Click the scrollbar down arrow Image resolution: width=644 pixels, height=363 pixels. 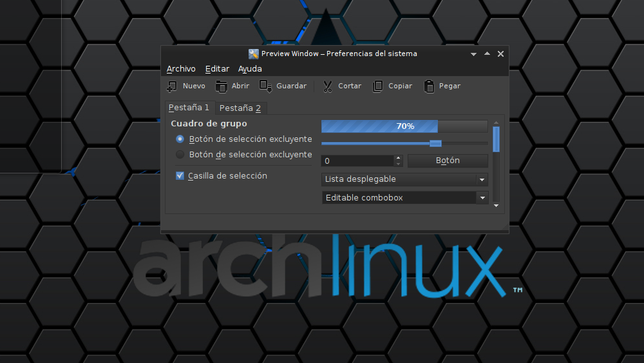(496, 206)
